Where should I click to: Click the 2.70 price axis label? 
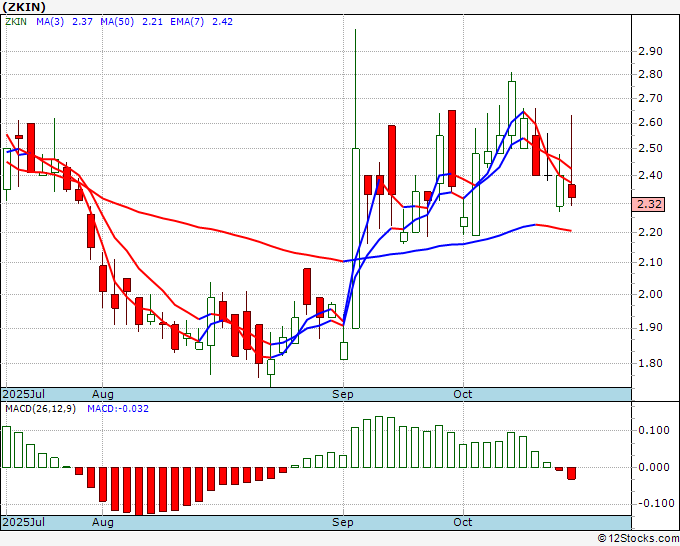click(x=651, y=98)
